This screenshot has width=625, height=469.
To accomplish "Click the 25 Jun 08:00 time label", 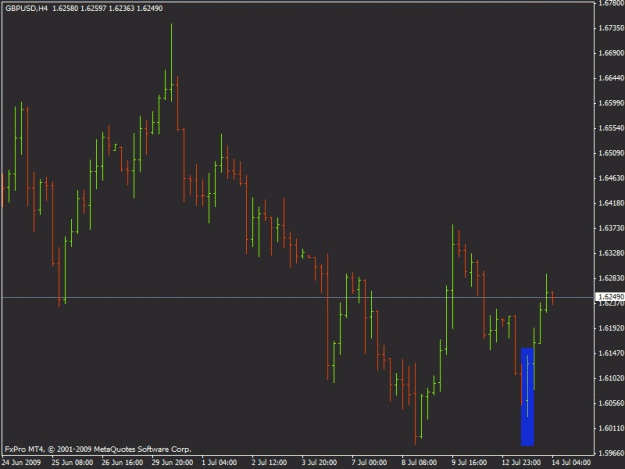I will coord(72,463).
